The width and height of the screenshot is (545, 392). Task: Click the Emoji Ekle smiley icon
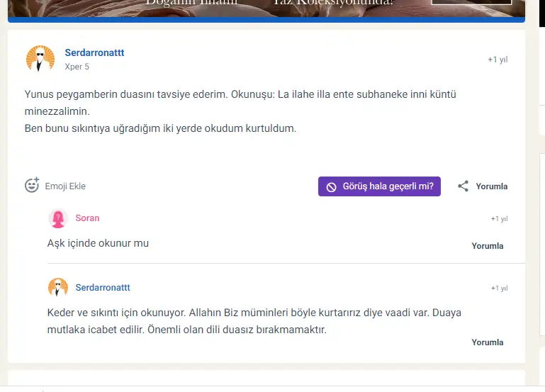click(x=32, y=186)
